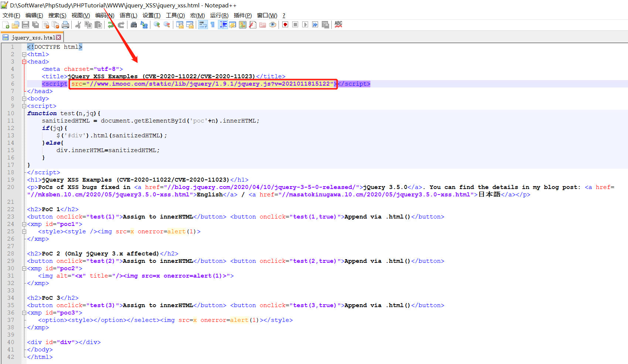The height and width of the screenshot is (364, 628).
Task: Open the 搜索(S) menu
Action: coord(57,16)
